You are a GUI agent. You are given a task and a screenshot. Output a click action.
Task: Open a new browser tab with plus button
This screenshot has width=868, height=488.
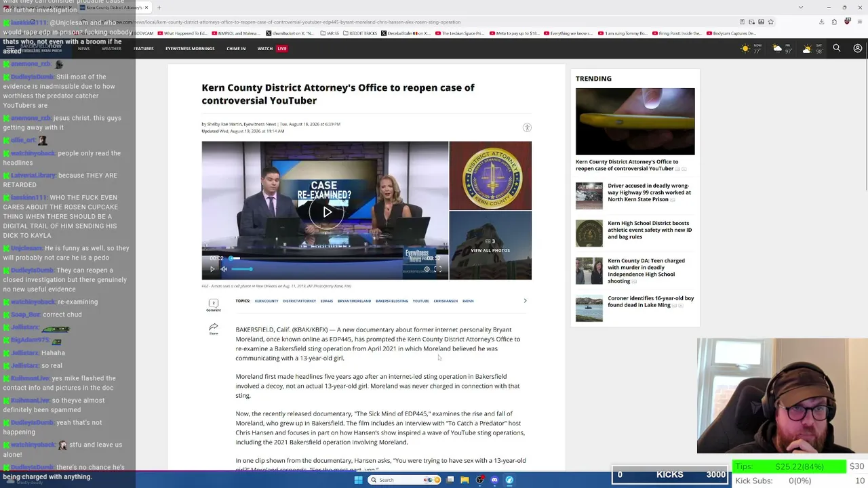(x=159, y=7)
